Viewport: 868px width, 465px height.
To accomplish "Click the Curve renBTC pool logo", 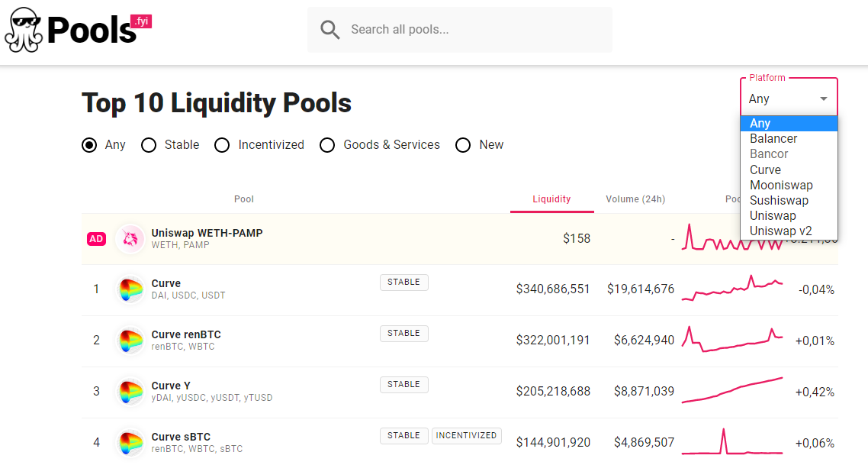I will (130, 341).
